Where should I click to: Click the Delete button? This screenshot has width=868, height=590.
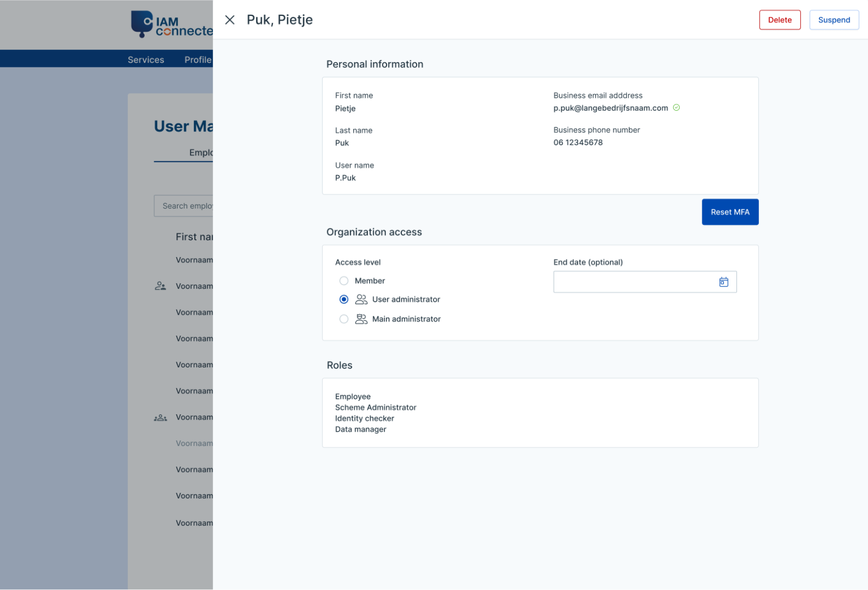pyautogui.click(x=780, y=20)
